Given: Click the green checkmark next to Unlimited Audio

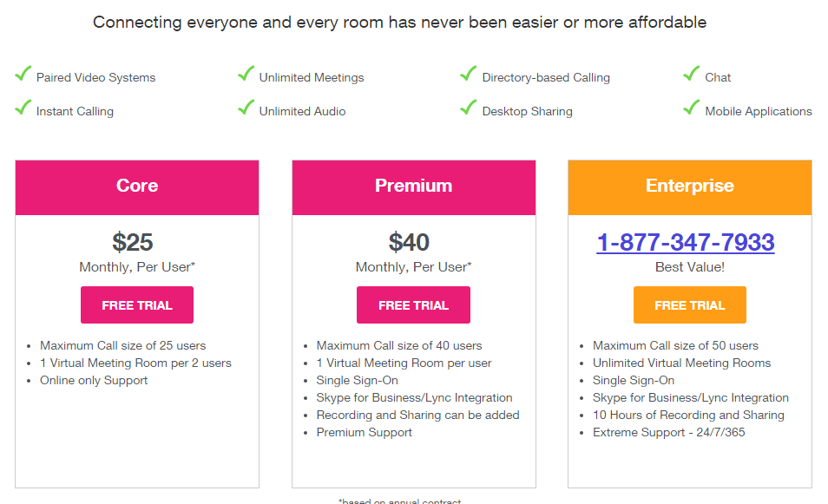Looking at the screenshot, I should pos(246,108).
